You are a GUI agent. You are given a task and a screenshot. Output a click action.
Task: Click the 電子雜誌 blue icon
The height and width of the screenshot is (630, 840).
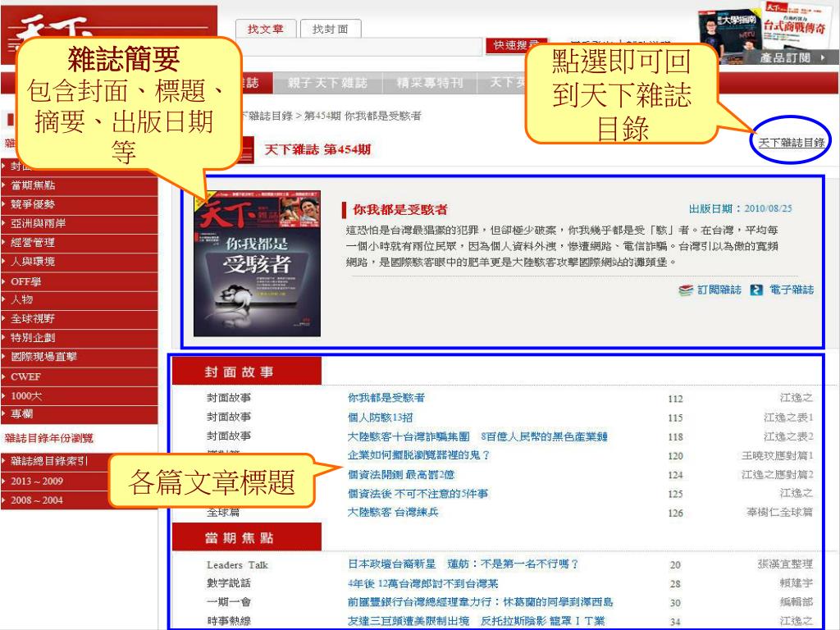pos(756,290)
